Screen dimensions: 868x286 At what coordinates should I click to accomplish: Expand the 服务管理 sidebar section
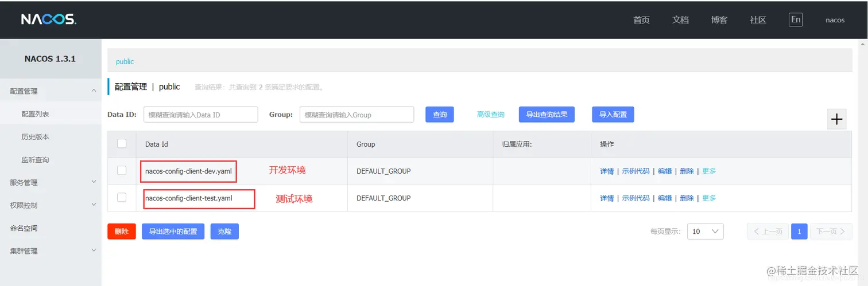click(x=51, y=182)
